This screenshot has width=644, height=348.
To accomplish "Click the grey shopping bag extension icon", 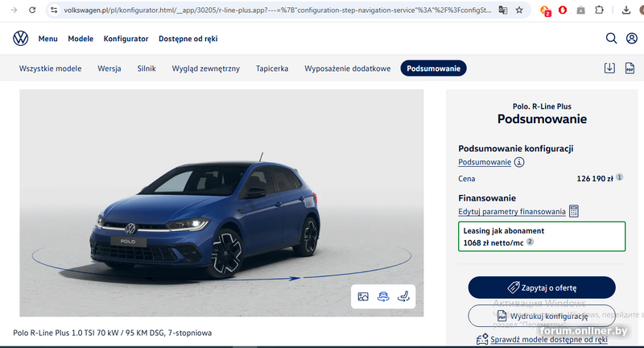I will coord(580,10).
